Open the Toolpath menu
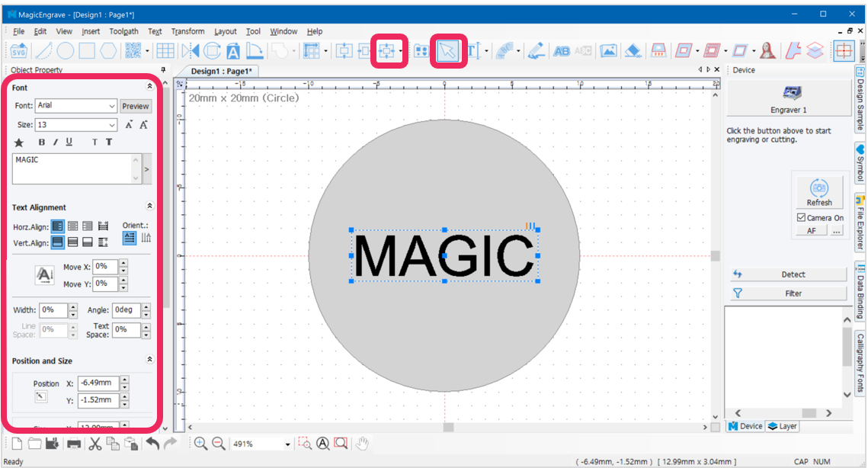Image resolution: width=868 pixels, height=468 pixels. click(x=124, y=31)
